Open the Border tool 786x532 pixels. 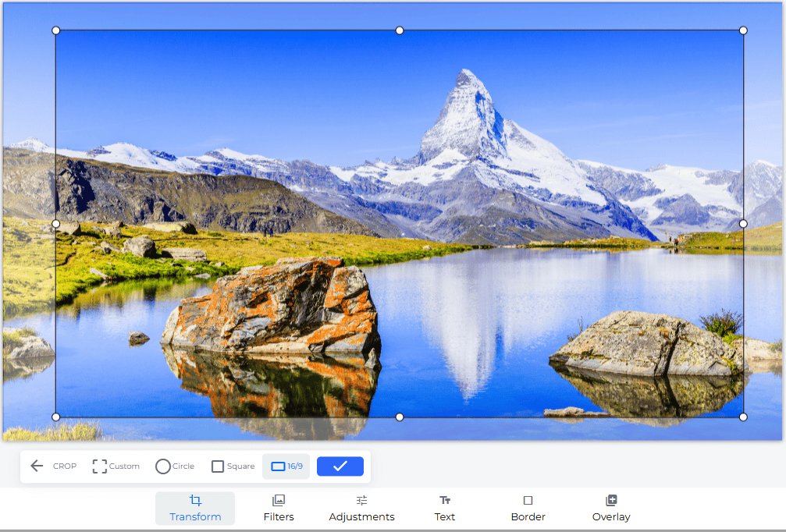pos(528,508)
